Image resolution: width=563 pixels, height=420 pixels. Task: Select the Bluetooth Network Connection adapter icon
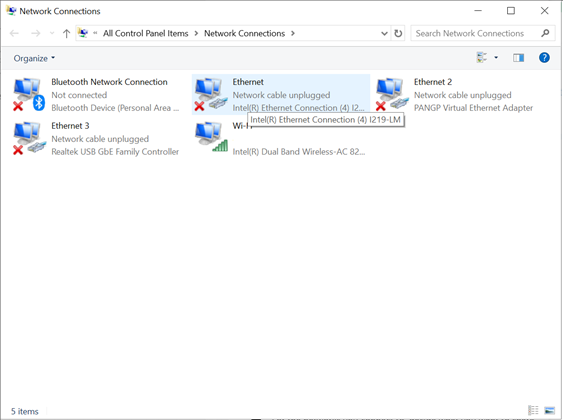tap(29, 94)
